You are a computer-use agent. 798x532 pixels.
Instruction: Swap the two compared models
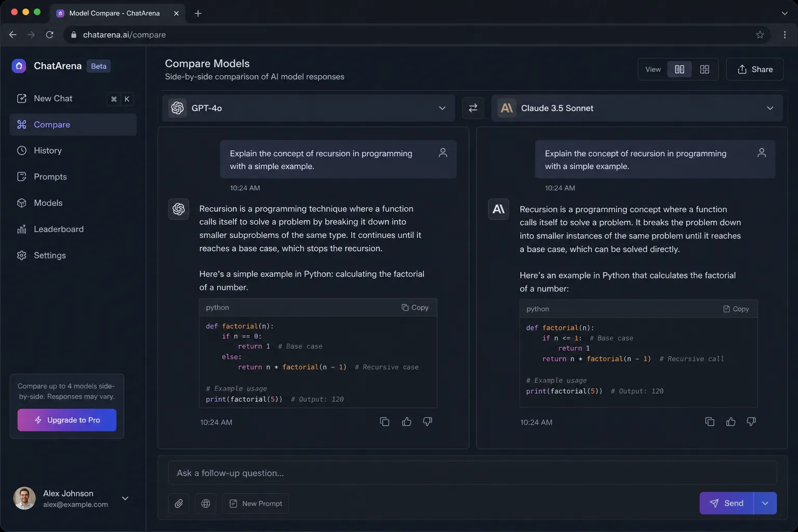point(473,108)
